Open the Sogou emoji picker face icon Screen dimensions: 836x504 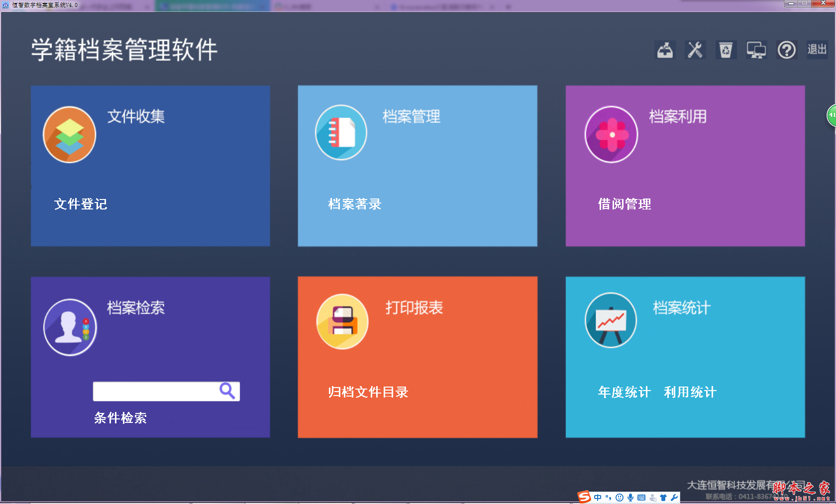[619, 497]
